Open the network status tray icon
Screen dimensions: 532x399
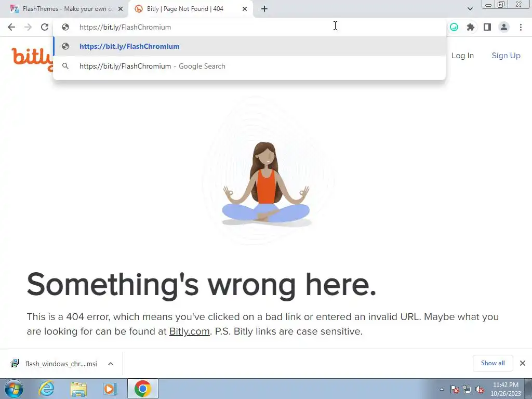tap(467, 390)
